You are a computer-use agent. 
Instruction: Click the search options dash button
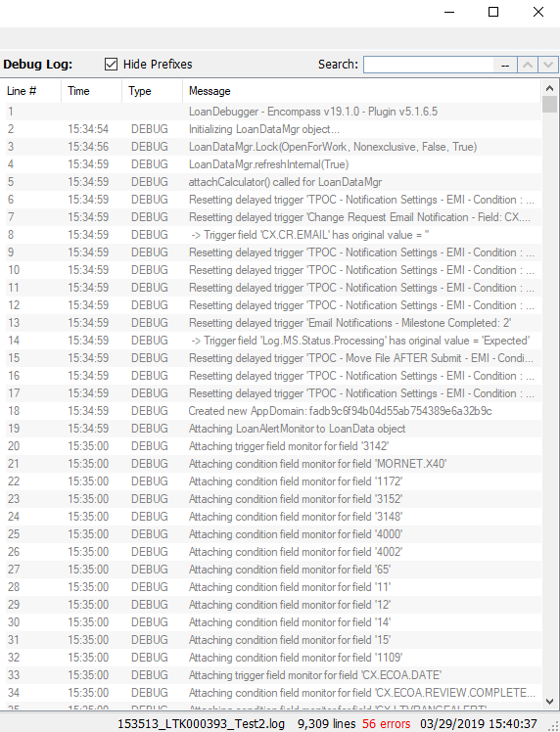(x=505, y=65)
